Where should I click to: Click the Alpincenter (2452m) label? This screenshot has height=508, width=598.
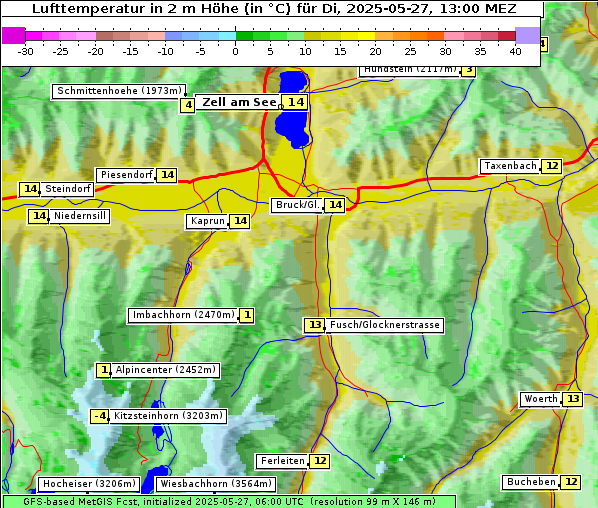[x=166, y=370]
